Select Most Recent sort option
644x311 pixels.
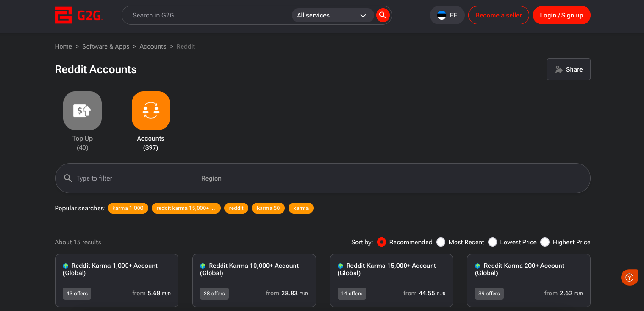pos(441,242)
